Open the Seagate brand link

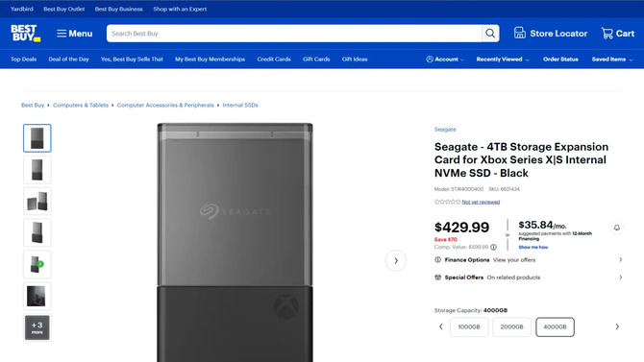(x=445, y=130)
